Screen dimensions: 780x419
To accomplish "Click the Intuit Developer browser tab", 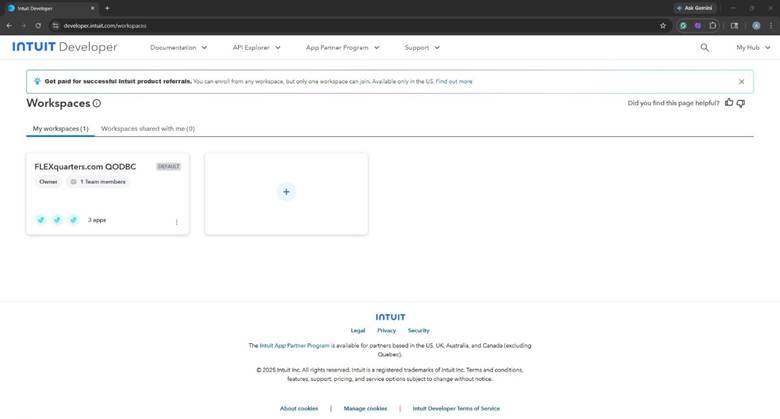I will (x=50, y=8).
